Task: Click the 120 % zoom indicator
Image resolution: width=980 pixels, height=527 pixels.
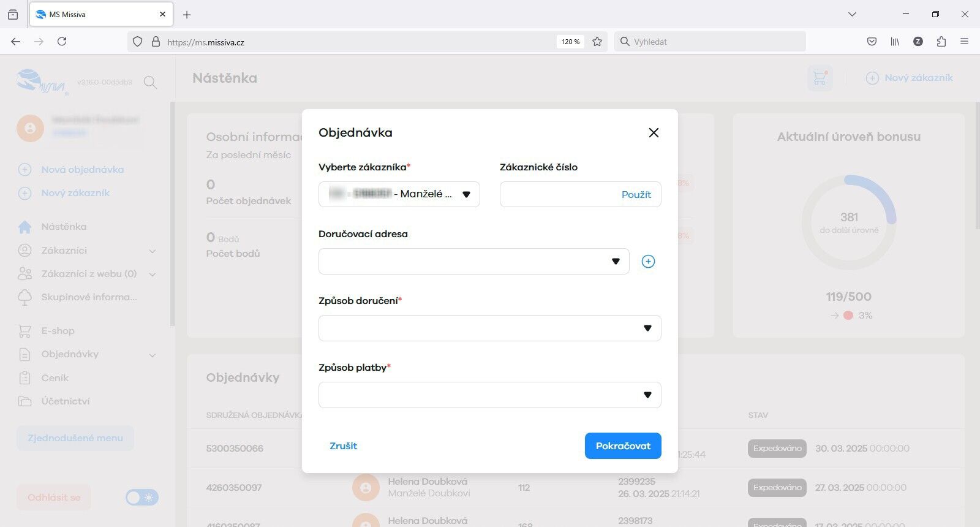Action: [x=570, y=42]
